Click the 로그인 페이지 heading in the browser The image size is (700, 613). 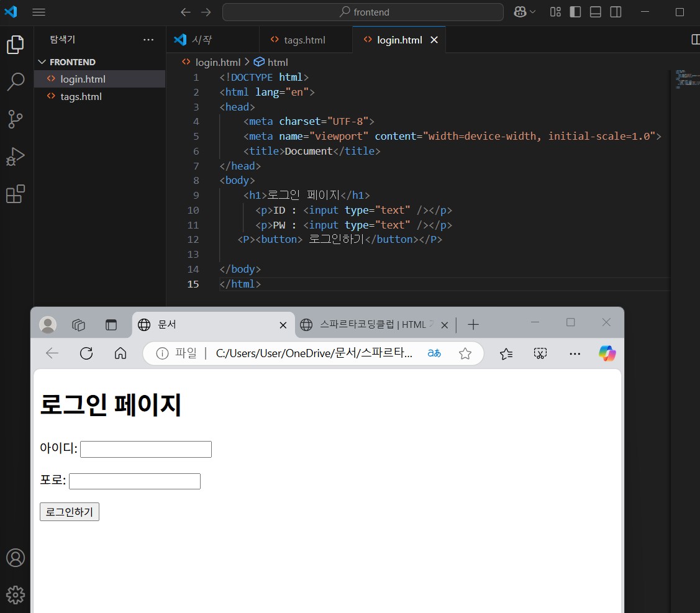click(x=111, y=404)
